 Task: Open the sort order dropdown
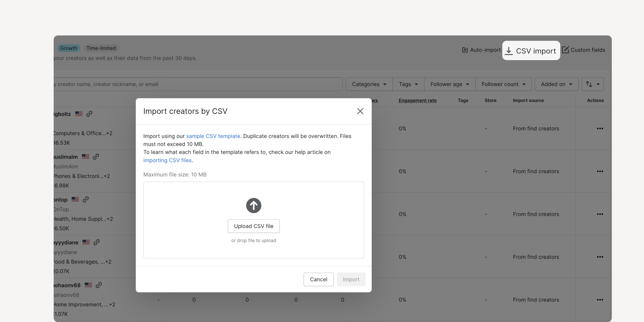pos(593,84)
